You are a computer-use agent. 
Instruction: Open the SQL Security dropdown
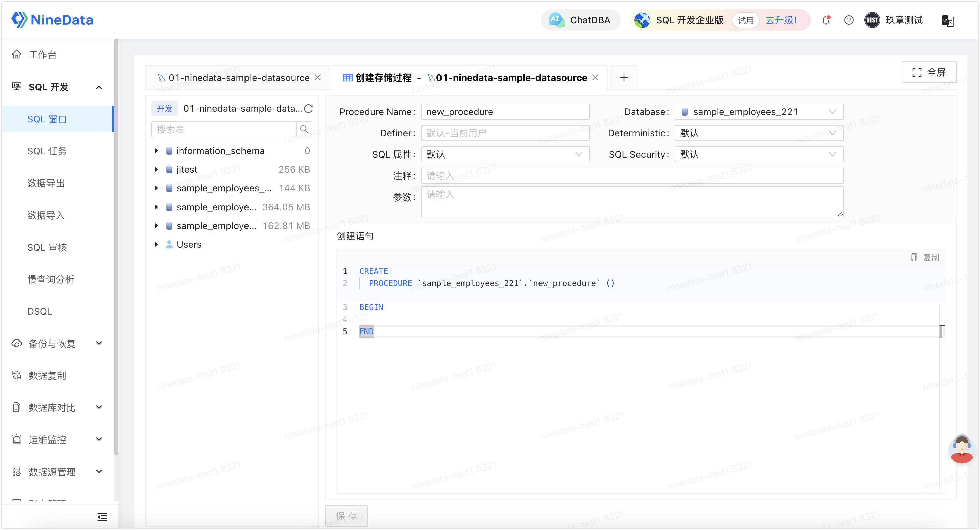pyautogui.click(x=759, y=154)
